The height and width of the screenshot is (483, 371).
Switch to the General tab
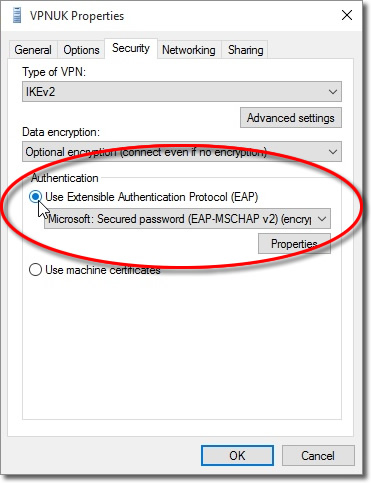33,50
